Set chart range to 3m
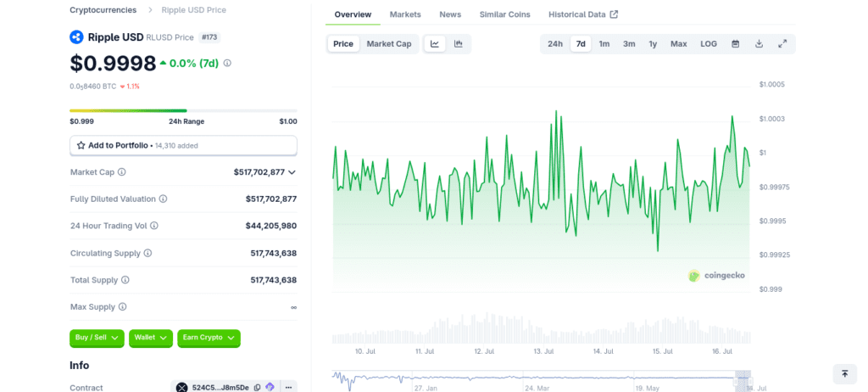Screen dimensions: 868x392 tap(629, 44)
